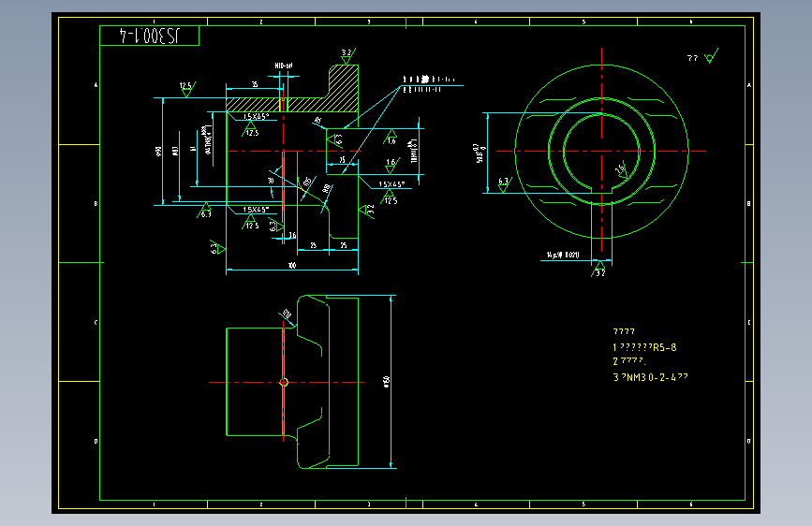Select the lower 1.6 roughness symbol right of the bore
This screenshot has width=812, height=526.
coord(392,166)
